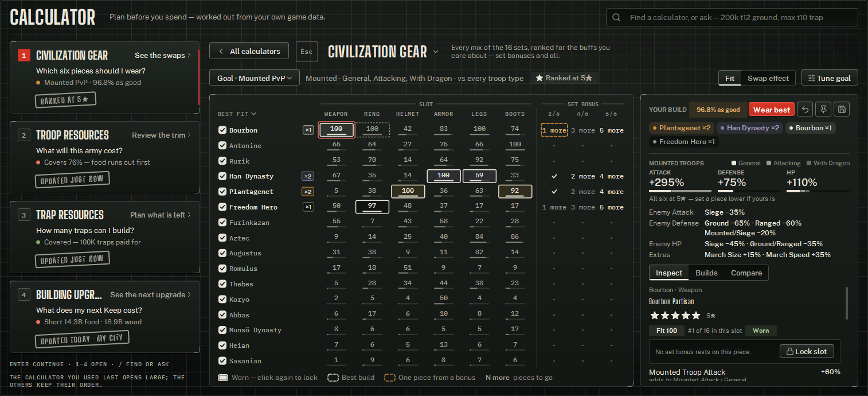Click the Bourbon 1 more set bonus cell
This screenshot has height=396, width=868.
[554, 130]
